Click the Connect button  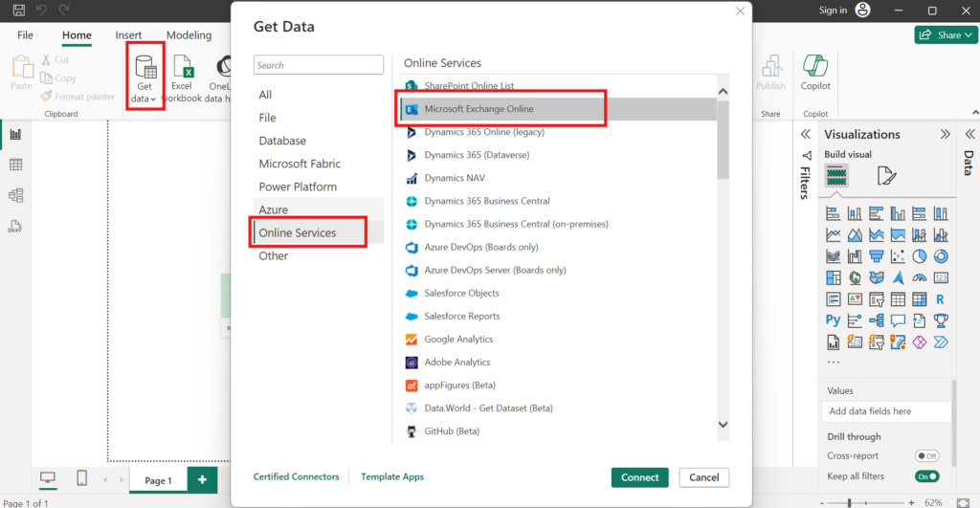[x=639, y=477]
